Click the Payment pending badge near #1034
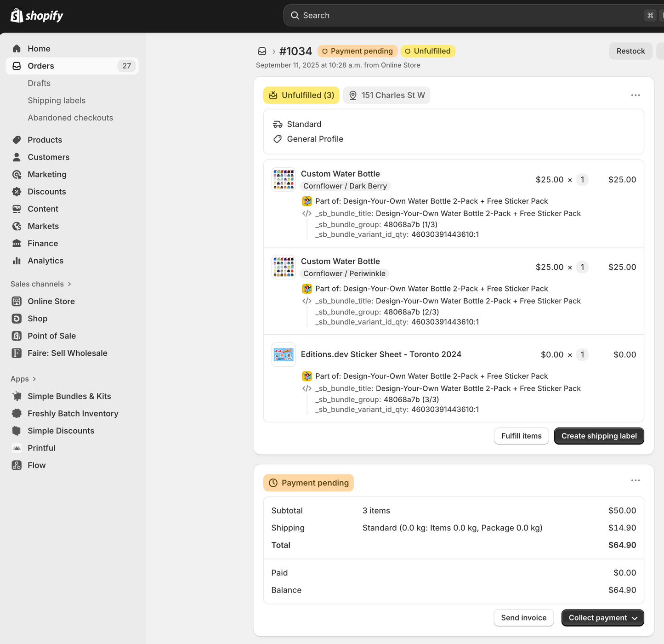This screenshot has height=644, width=664. coord(358,51)
